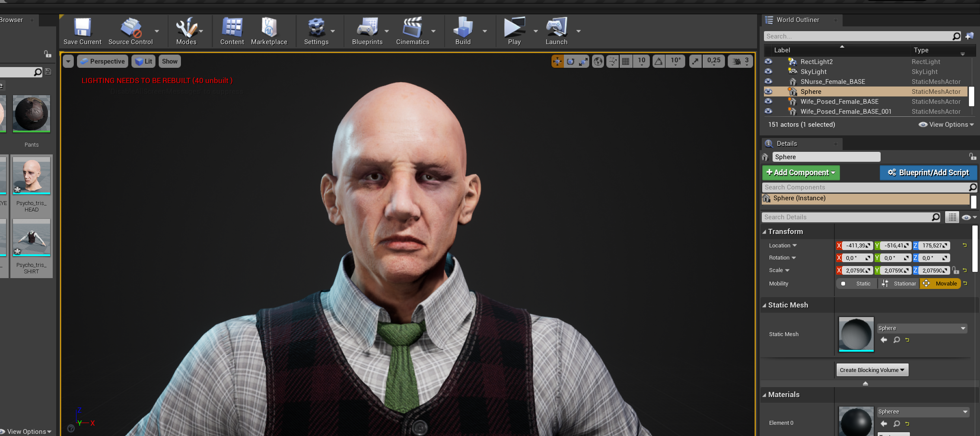Select the scale gizmo mode

pos(583,61)
